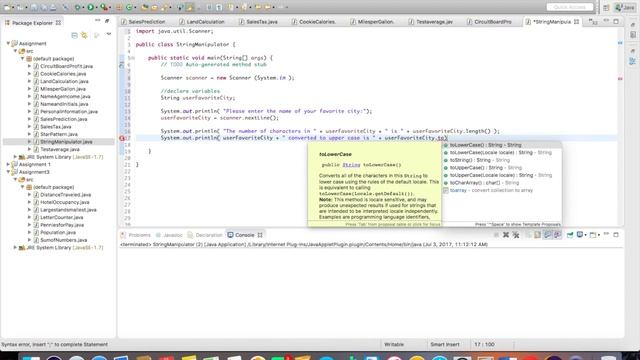Select StringManipulator.java in Package Explorer
This screenshot has width=640, height=360.
pos(66,142)
